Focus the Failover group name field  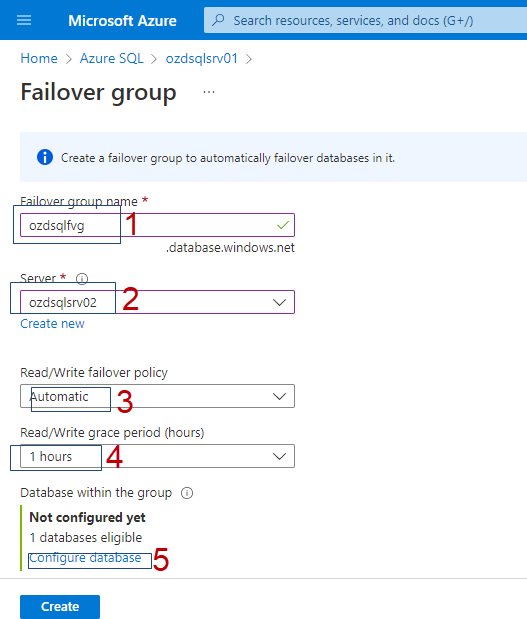pyautogui.click(x=157, y=225)
